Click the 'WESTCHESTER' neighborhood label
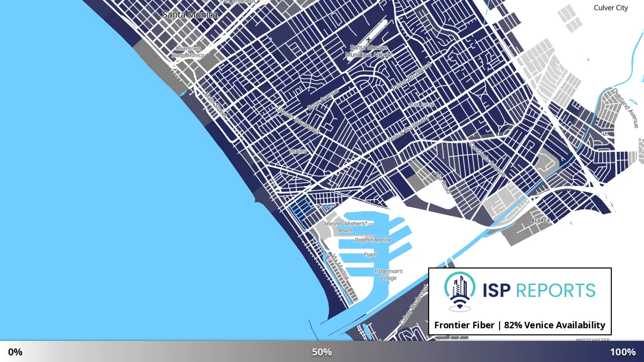 click(593, 340)
